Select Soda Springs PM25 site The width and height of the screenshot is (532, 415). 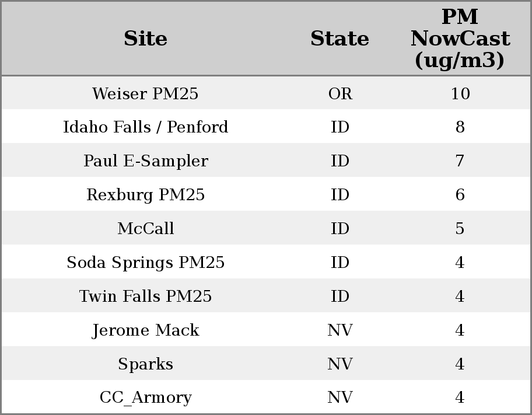point(145,263)
